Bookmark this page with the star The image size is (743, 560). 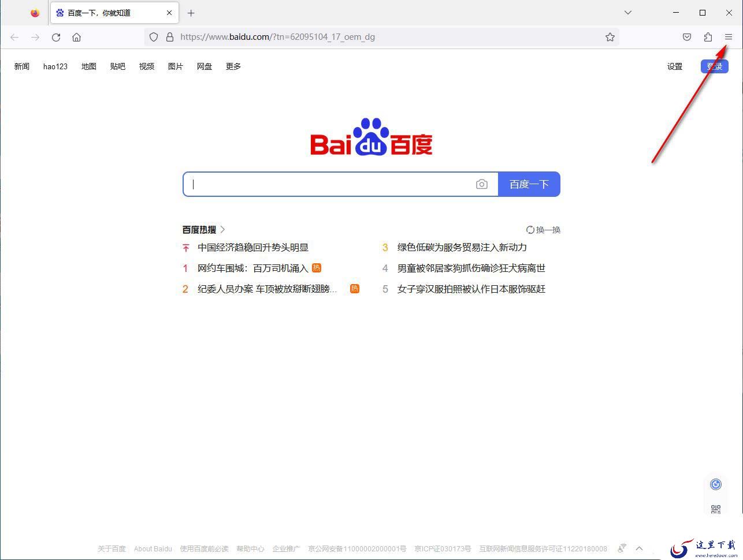pos(610,37)
